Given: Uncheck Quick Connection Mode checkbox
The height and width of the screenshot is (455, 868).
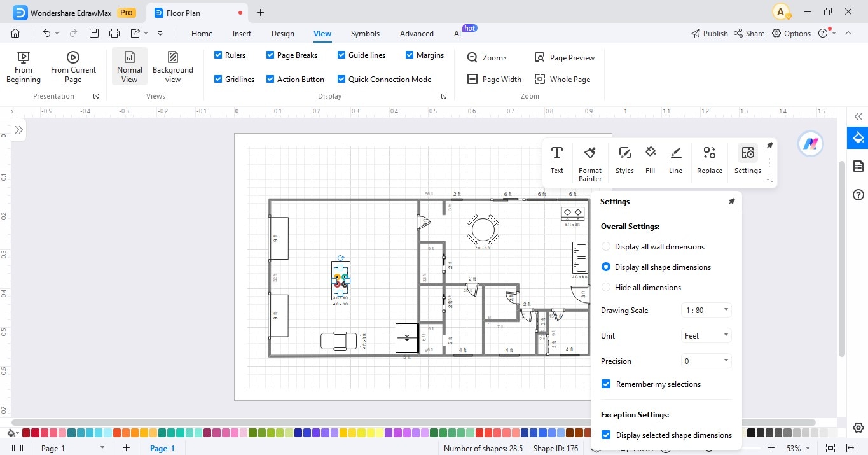Looking at the screenshot, I should [341, 80].
